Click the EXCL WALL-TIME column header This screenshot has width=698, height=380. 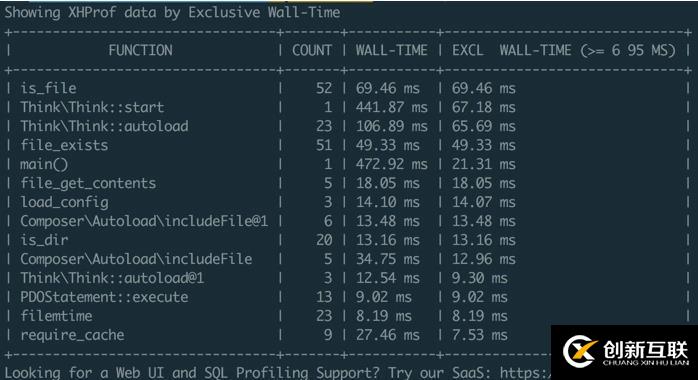point(564,50)
